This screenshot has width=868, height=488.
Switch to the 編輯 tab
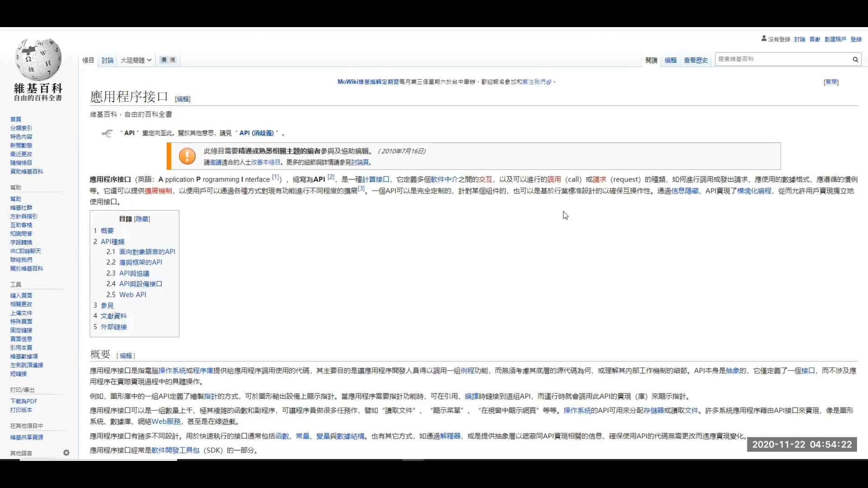click(x=670, y=60)
